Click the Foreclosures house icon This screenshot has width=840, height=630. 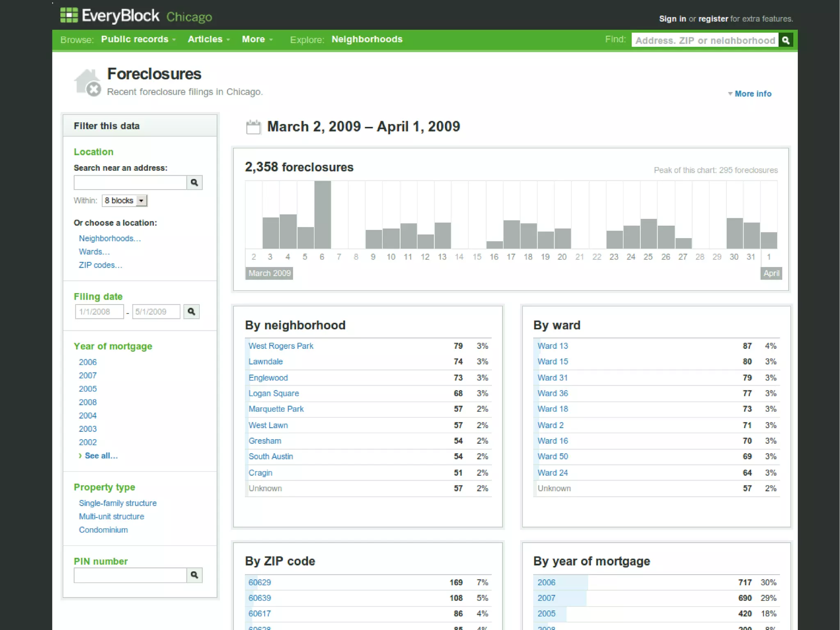(87, 82)
